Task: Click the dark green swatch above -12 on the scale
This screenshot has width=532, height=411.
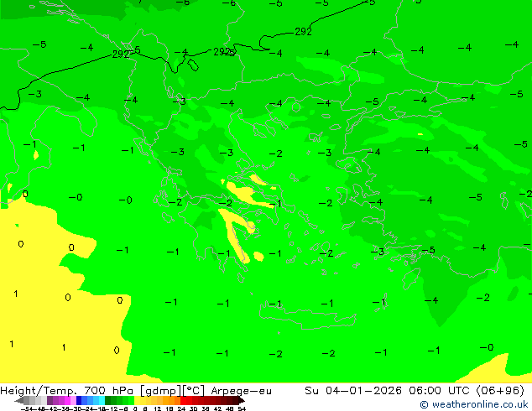Action: (x=108, y=400)
